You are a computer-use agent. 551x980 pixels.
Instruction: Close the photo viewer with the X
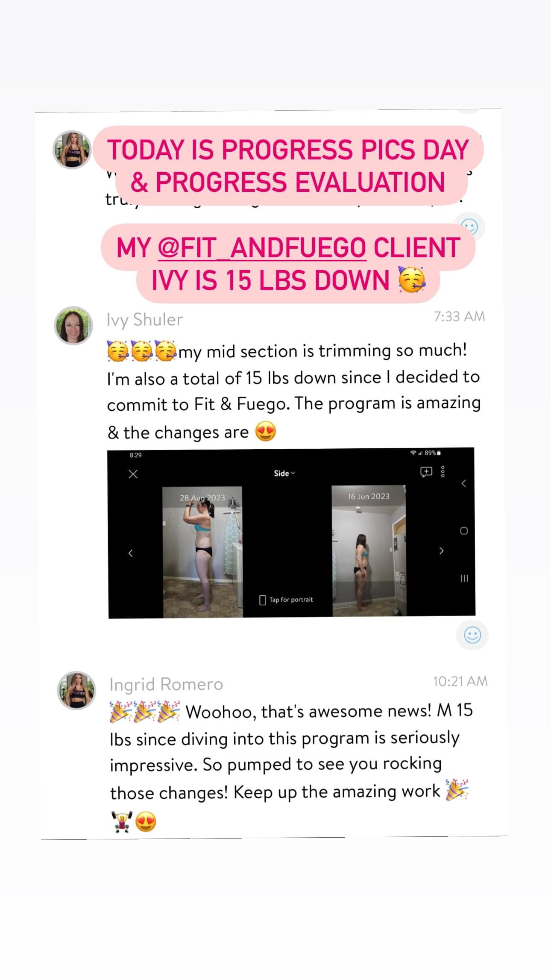(133, 474)
